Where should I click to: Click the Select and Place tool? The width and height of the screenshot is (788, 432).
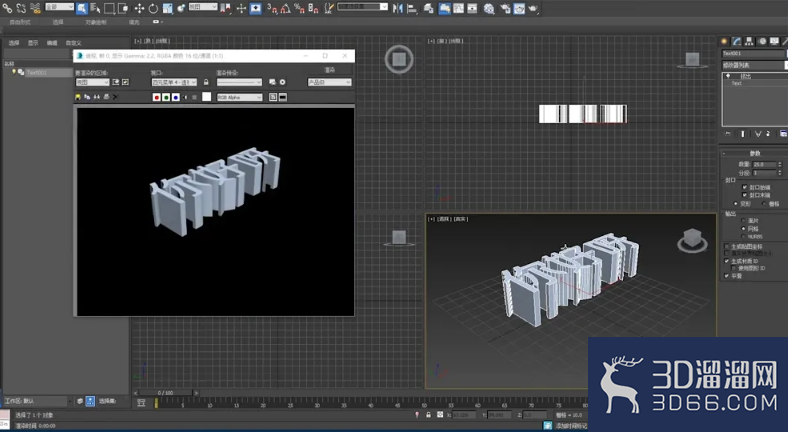181,8
